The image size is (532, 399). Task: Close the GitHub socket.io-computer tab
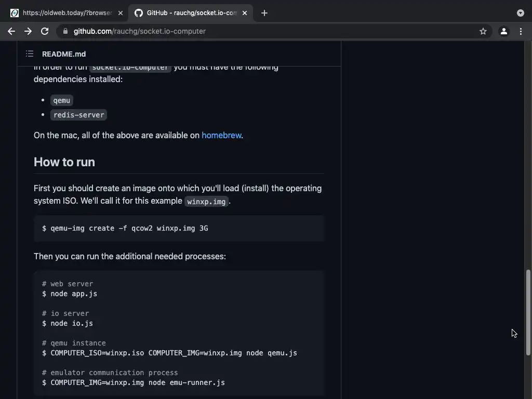(x=245, y=13)
